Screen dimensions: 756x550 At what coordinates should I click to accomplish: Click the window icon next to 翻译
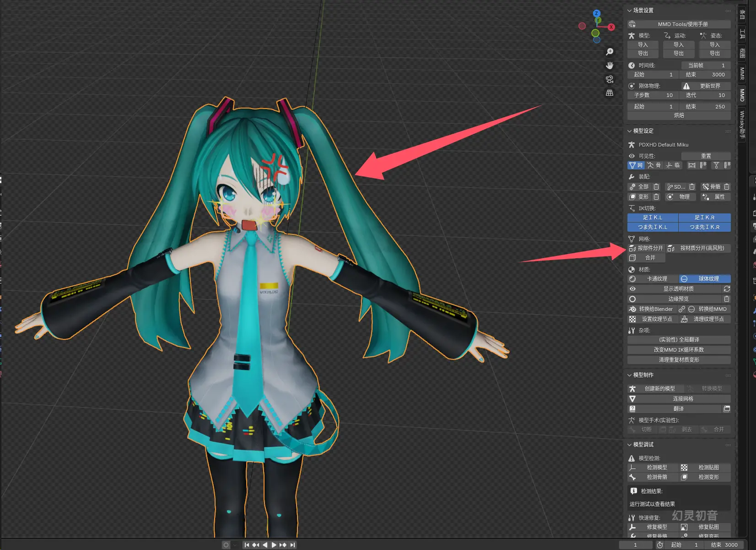[x=726, y=409]
